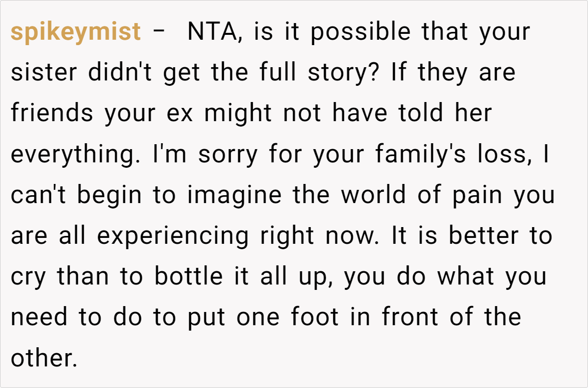Click the word "cry" in the comment
588x388 pixels.
click(30, 277)
